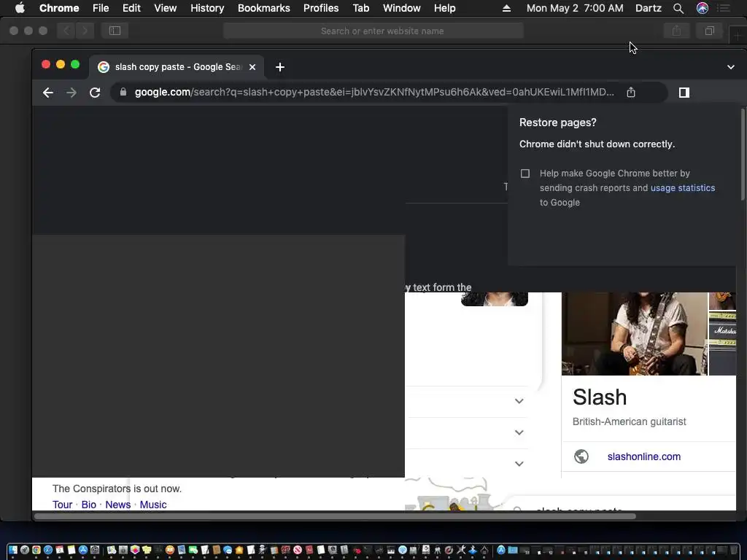
Task: Open the File menu
Action: pyautogui.click(x=101, y=8)
